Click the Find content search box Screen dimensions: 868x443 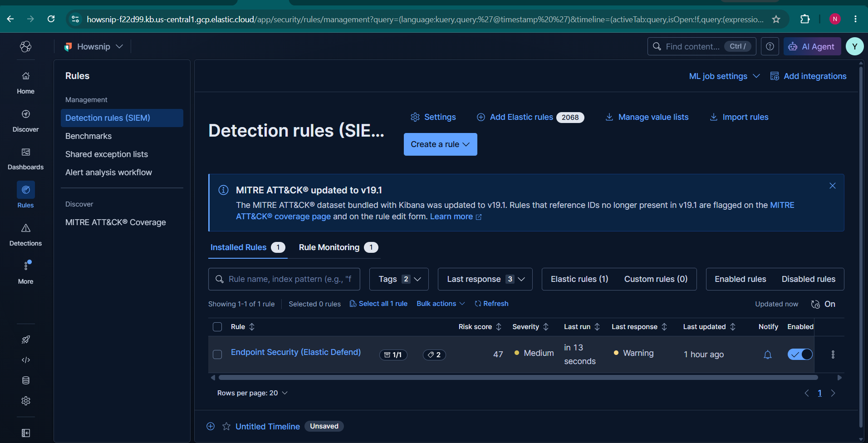click(x=701, y=46)
